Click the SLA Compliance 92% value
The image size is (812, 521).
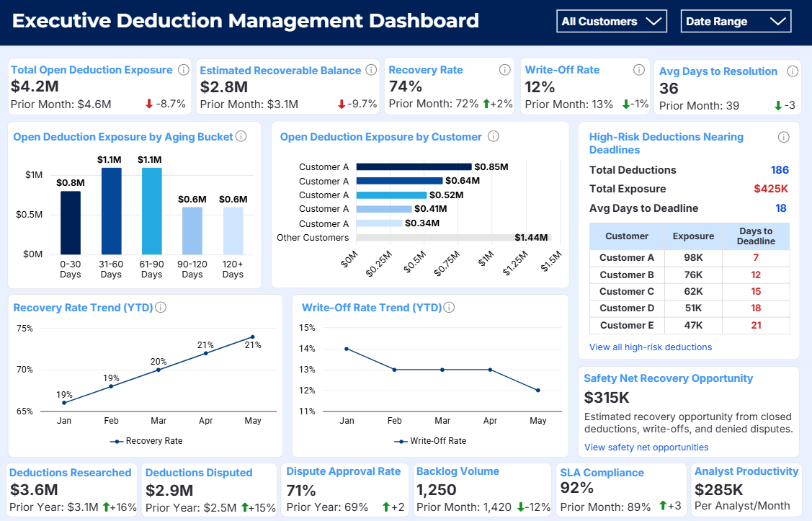[x=577, y=488]
